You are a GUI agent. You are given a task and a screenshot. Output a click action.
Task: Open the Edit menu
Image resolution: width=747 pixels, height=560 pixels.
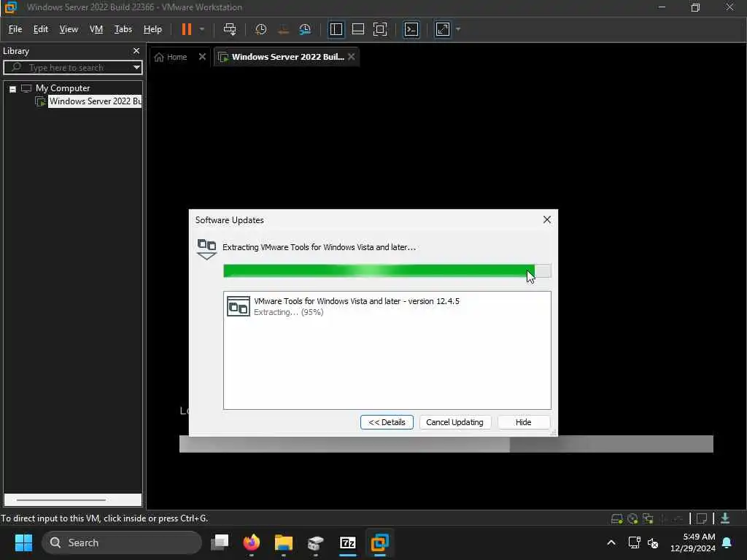[x=41, y=29]
